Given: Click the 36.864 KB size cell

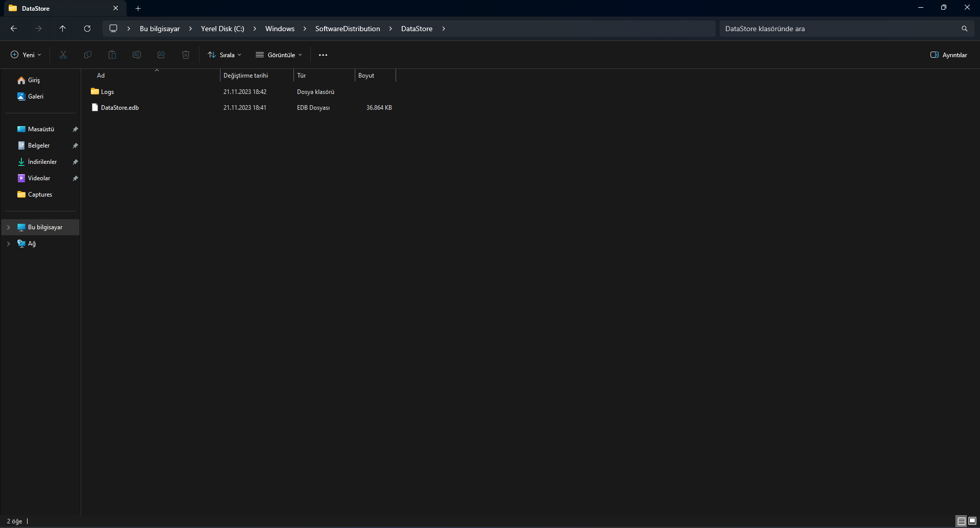Looking at the screenshot, I should pos(379,108).
